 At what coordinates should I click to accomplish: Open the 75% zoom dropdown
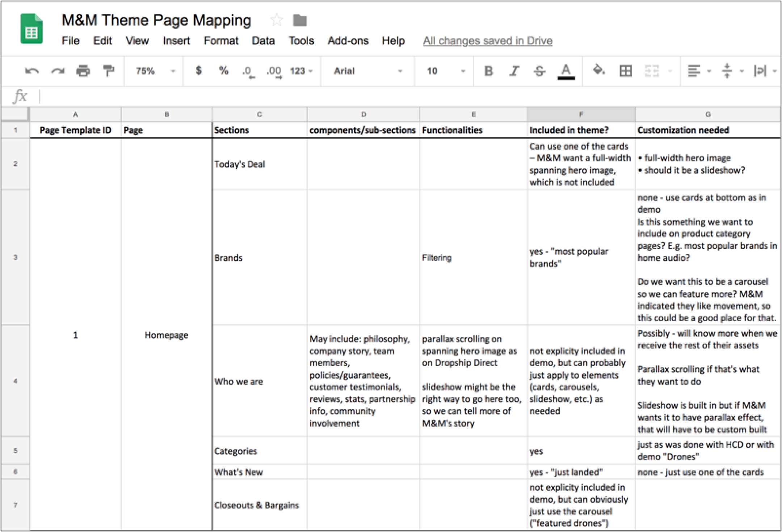pos(155,71)
